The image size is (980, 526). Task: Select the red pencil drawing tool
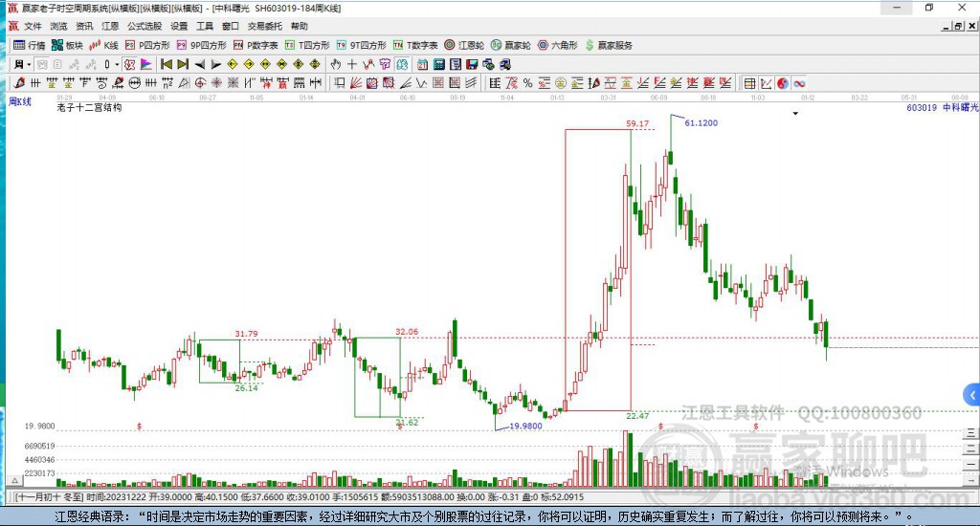pyautogui.click(x=19, y=83)
